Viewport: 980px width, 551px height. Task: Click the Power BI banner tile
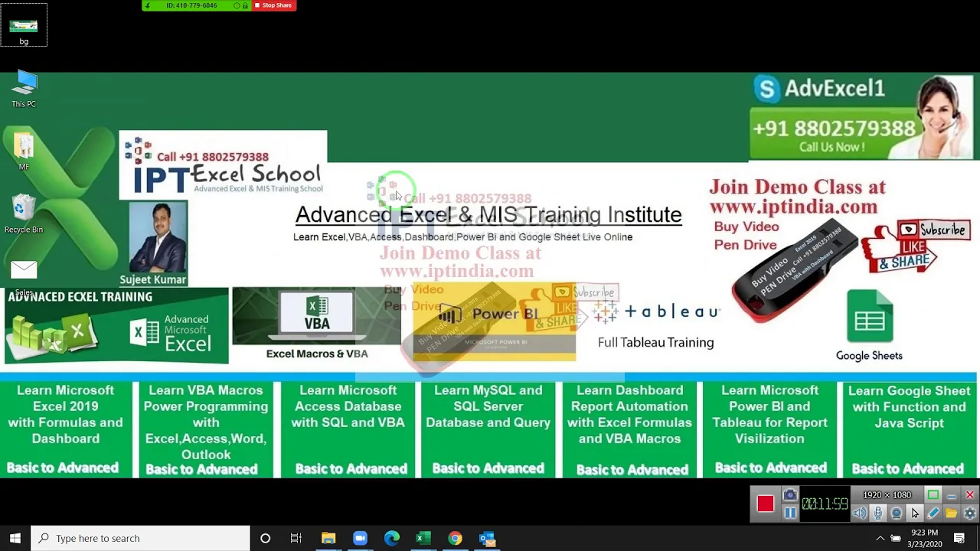point(494,322)
